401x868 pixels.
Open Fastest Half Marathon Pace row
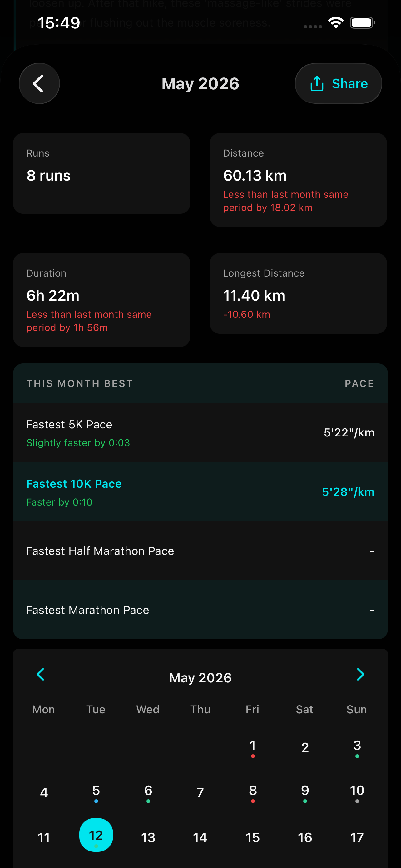[200, 551]
